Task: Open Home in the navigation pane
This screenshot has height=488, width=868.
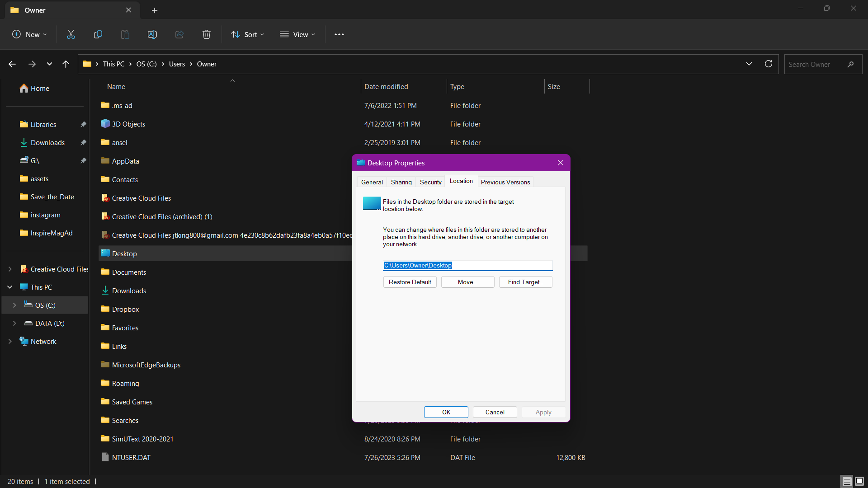Action: 34,89
